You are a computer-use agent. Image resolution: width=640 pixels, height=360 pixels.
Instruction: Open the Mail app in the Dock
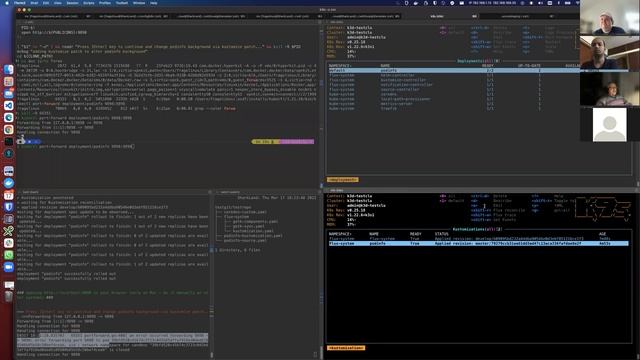pos(9,93)
